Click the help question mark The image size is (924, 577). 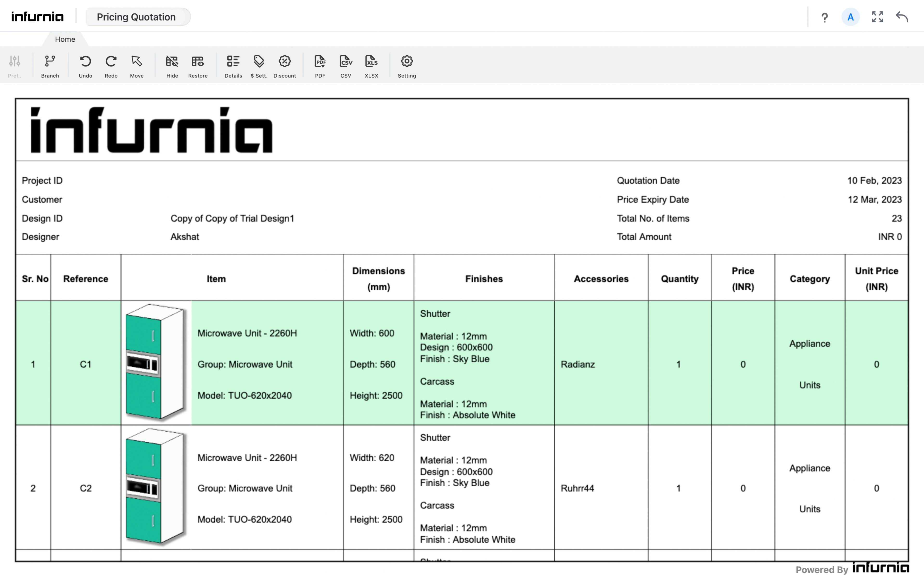click(824, 17)
